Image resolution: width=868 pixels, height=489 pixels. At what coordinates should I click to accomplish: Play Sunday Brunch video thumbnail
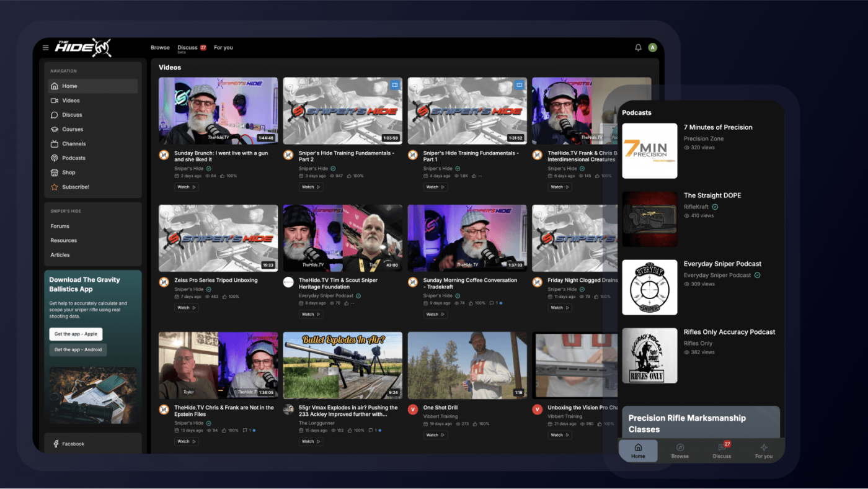[x=218, y=110]
